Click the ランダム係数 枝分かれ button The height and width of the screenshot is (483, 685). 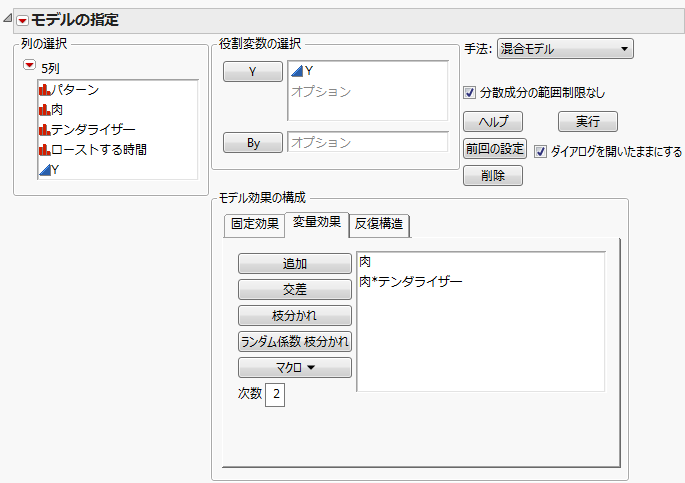point(295,342)
